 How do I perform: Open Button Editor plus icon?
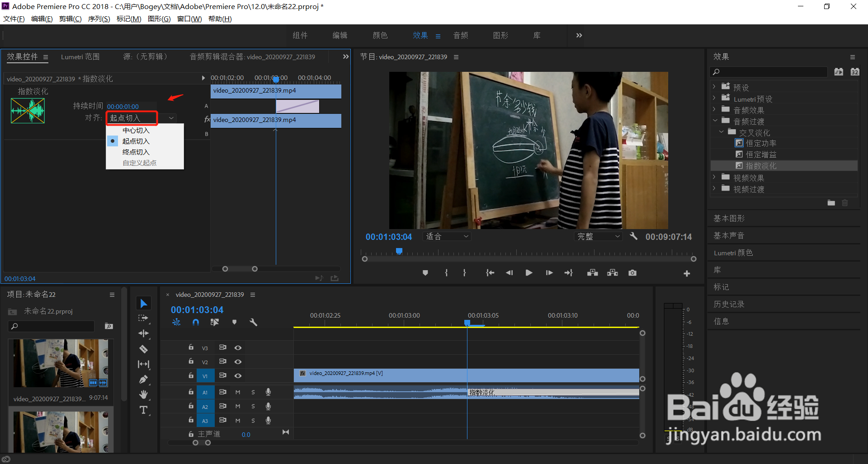687,273
